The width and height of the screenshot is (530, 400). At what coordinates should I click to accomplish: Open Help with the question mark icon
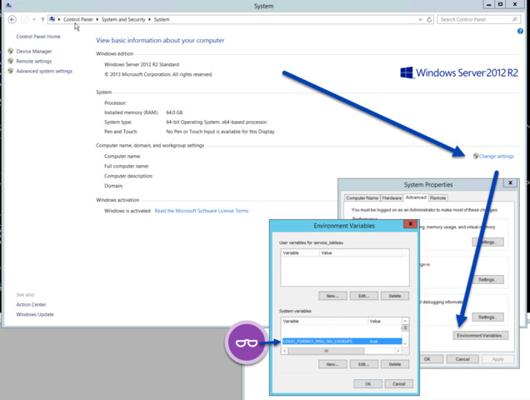click(x=520, y=31)
